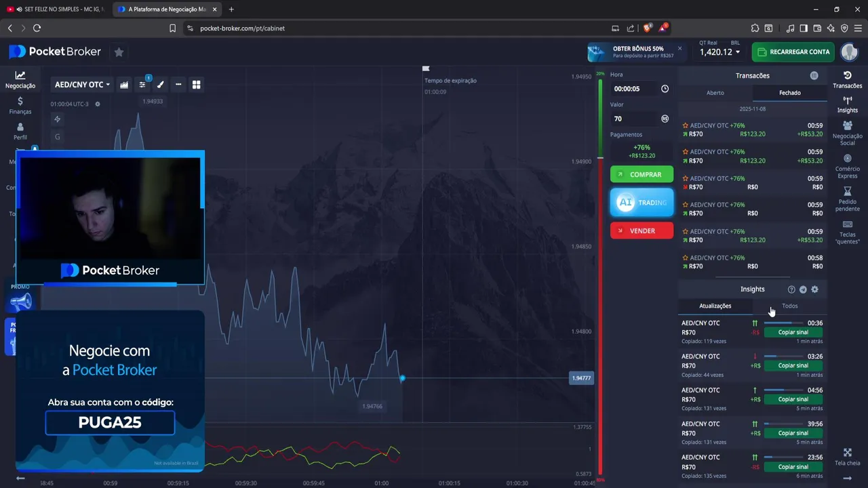Bookmark this page in address bar
The height and width of the screenshot is (488, 868).
click(x=172, y=28)
